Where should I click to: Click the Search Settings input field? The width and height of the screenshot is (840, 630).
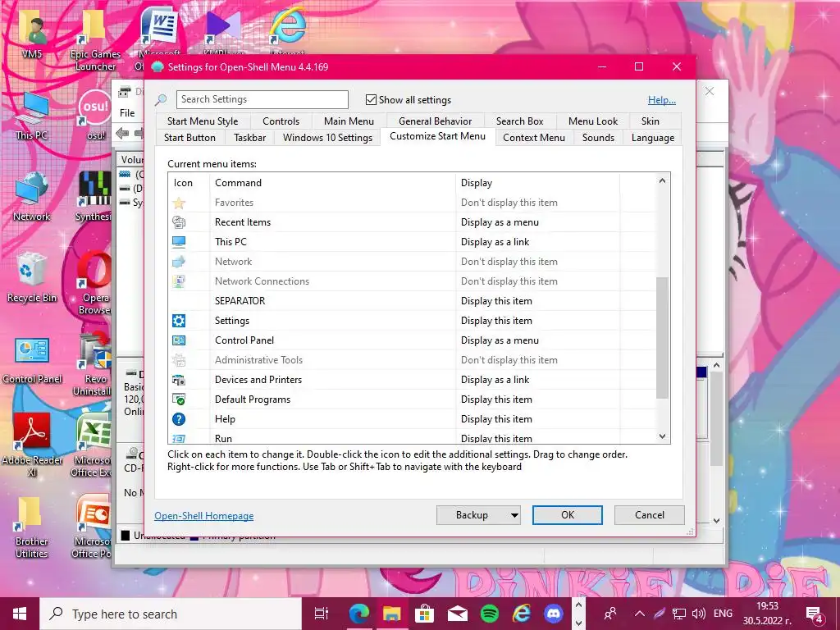[x=262, y=99]
